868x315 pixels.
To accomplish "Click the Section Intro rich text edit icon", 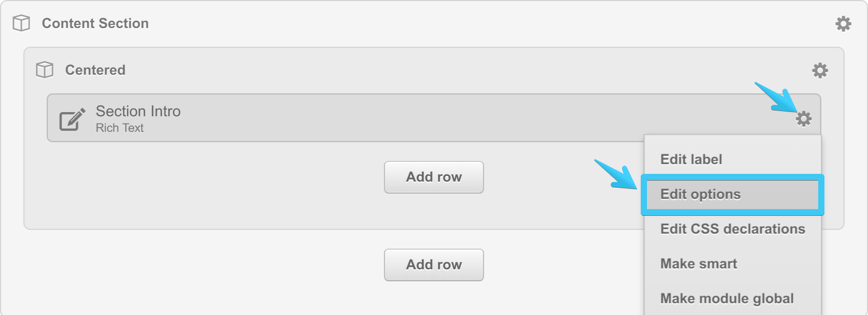I will (72, 119).
